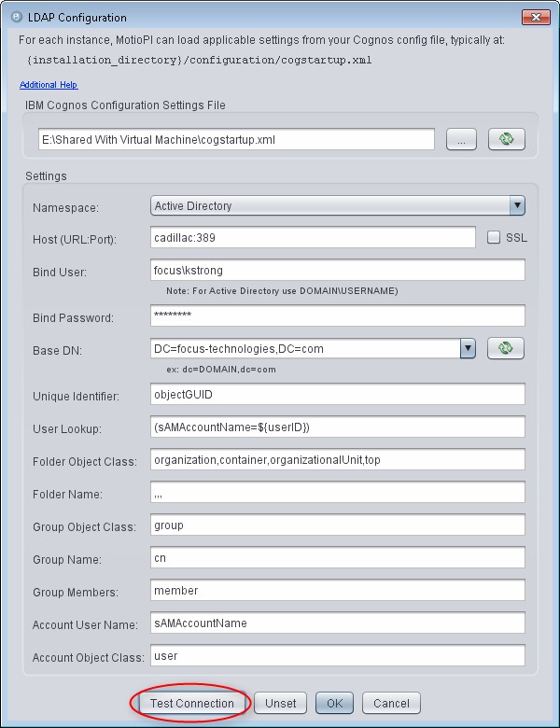Click the Base DN text box
This screenshot has width=560, height=728.
[x=305, y=348]
